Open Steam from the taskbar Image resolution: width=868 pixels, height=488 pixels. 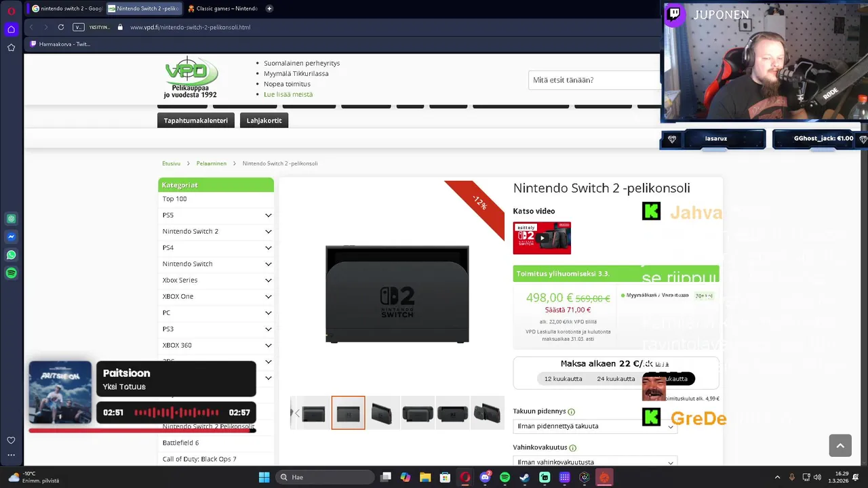[x=524, y=477]
